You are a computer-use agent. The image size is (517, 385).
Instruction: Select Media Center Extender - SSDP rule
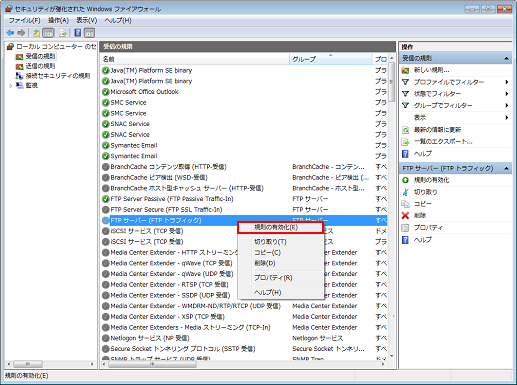[170, 295]
